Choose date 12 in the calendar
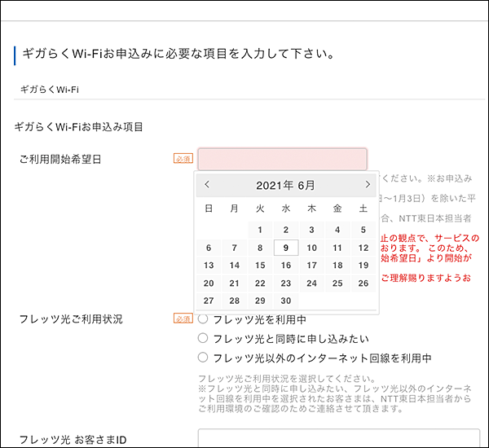 363,248
